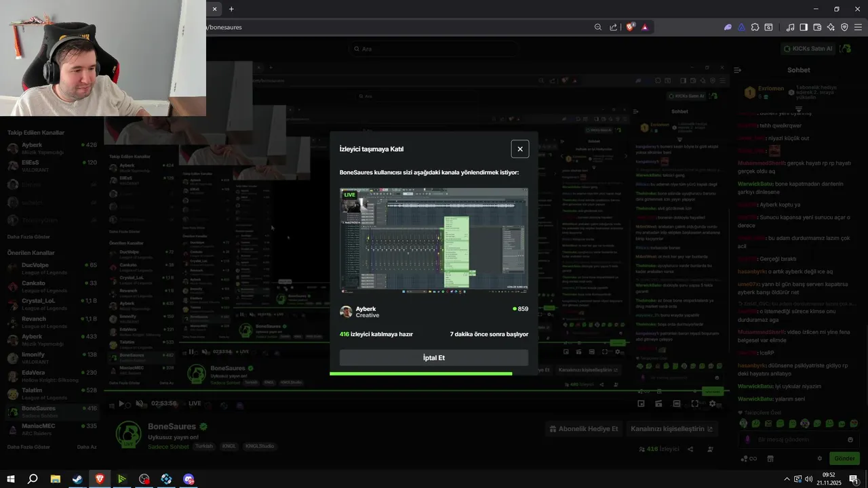
Task: Click the zoom out magnifier icon
Action: coord(598,27)
